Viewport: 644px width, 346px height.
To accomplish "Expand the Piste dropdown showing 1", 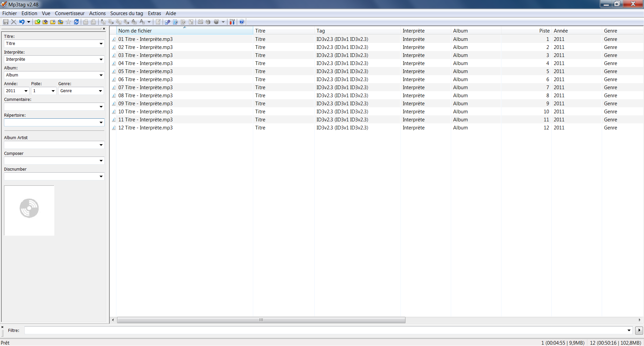I will [x=53, y=91].
